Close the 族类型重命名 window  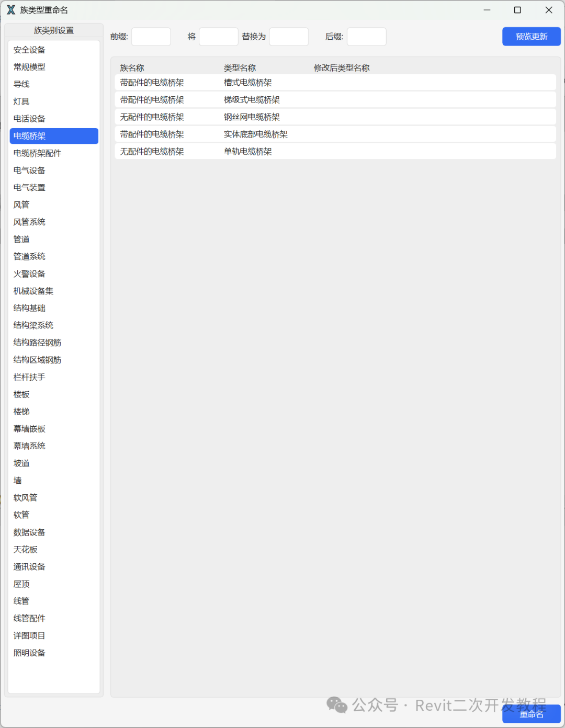[x=549, y=10]
